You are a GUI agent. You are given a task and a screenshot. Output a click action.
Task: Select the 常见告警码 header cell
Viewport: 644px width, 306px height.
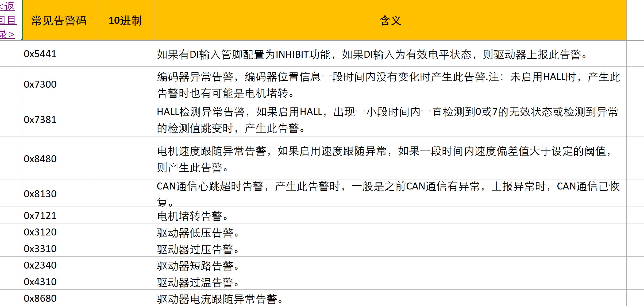(x=59, y=21)
